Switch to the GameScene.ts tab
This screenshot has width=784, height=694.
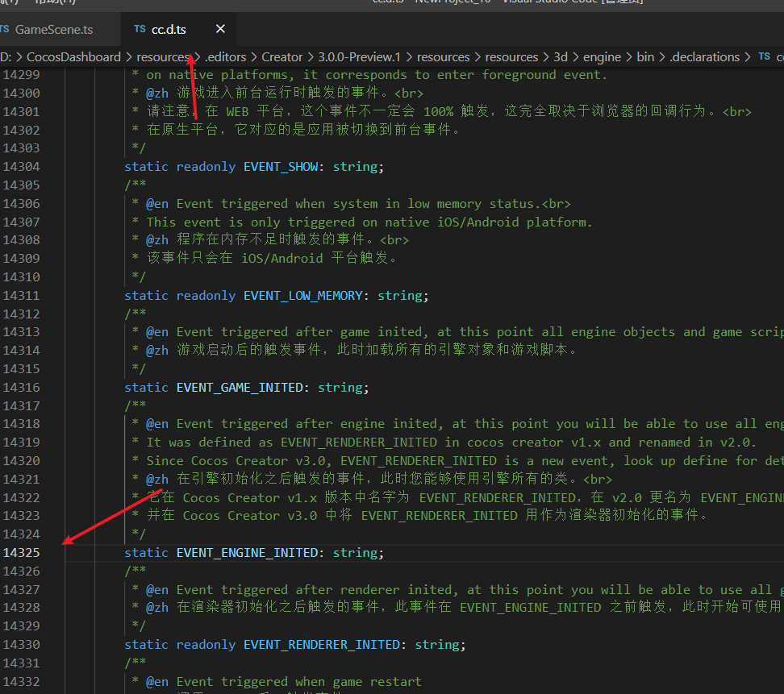[53, 30]
